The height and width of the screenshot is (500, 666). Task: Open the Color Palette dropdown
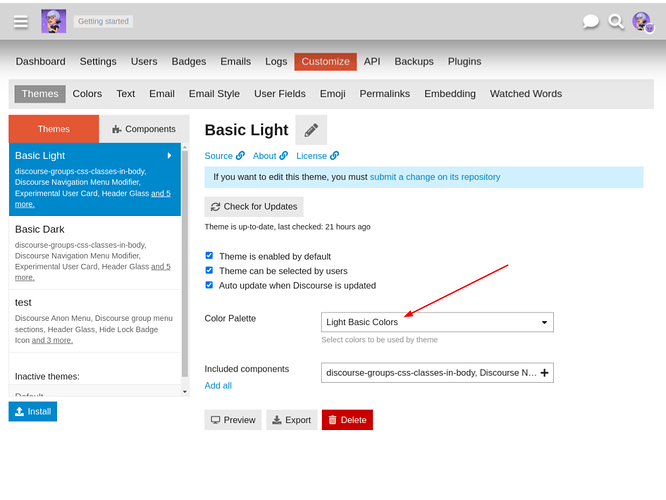437,322
